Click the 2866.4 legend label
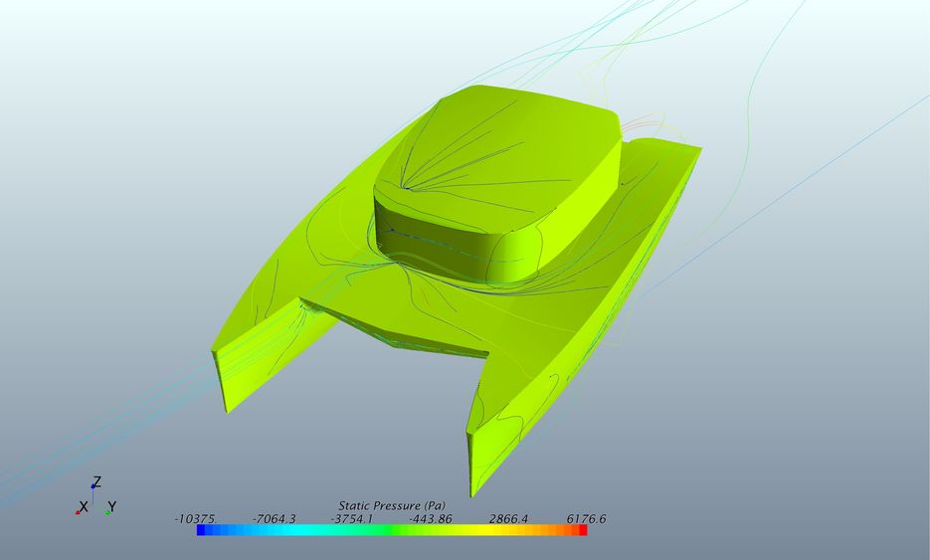Screen dimensions: 930x560 click(508, 518)
